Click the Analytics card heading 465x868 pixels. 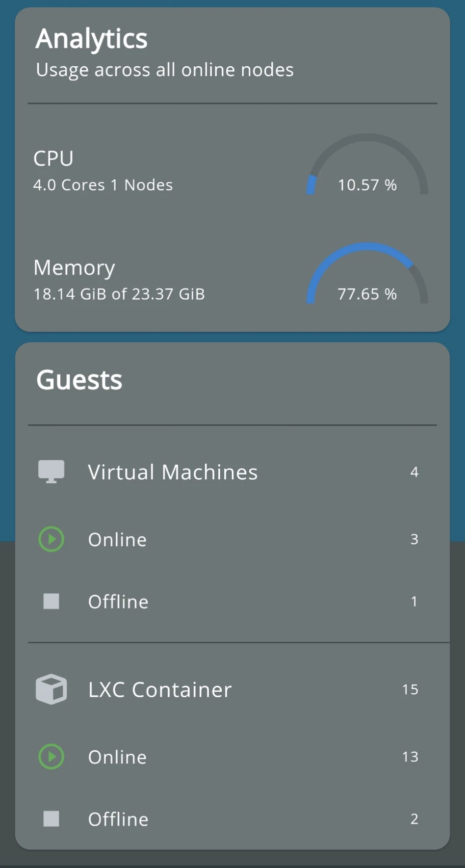click(92, 39)
